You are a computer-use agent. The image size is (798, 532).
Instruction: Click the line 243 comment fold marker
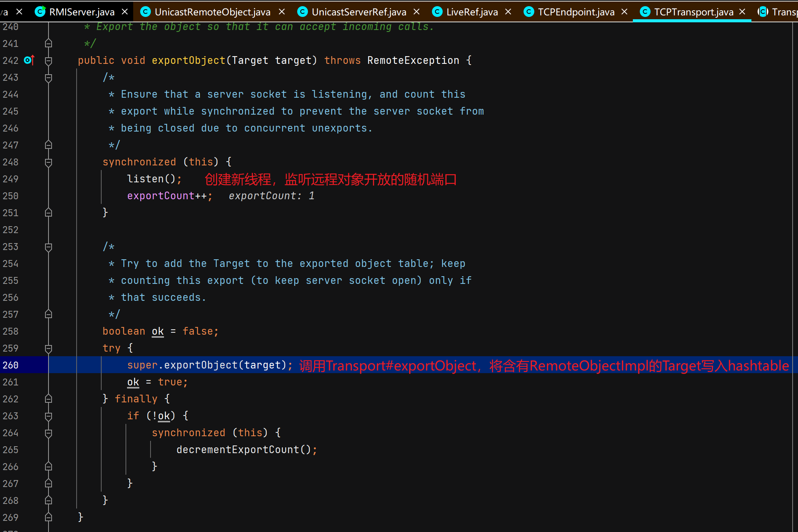tap(49, 77)
